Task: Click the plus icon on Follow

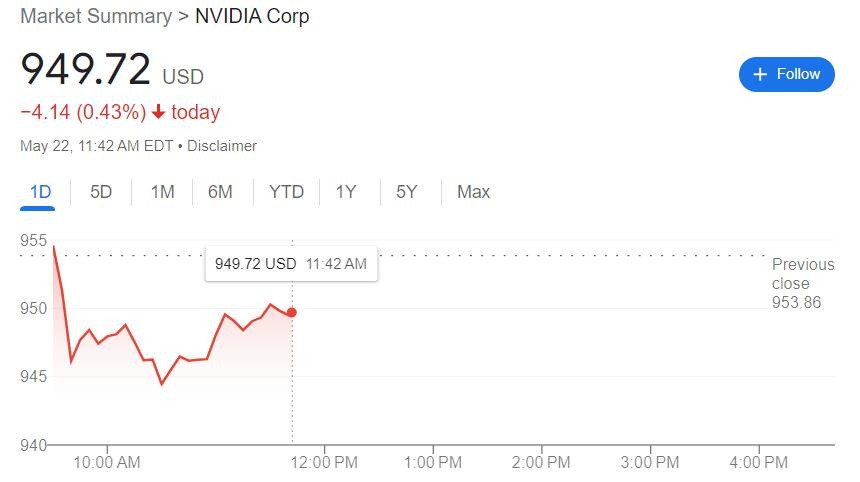Action: [760, 74]
